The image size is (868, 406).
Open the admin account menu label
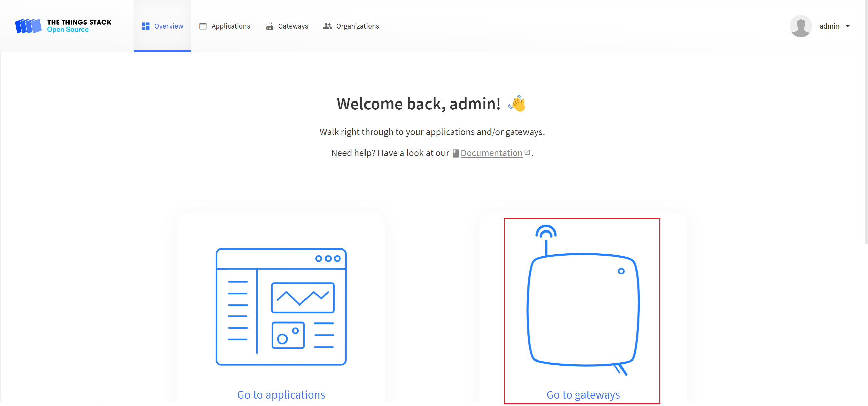click(829, 26)
